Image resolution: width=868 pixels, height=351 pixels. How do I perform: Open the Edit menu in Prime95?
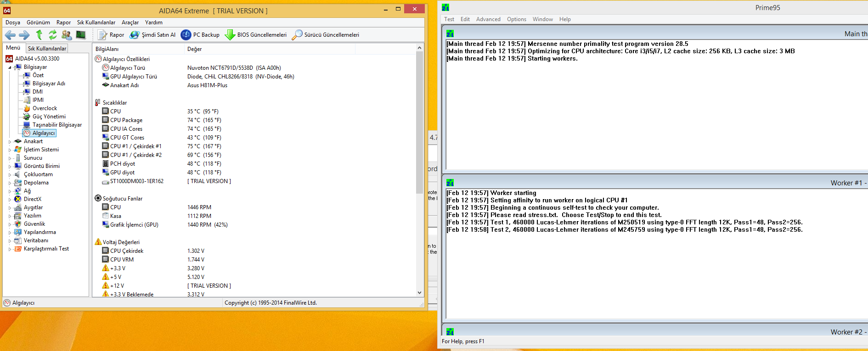465,19
